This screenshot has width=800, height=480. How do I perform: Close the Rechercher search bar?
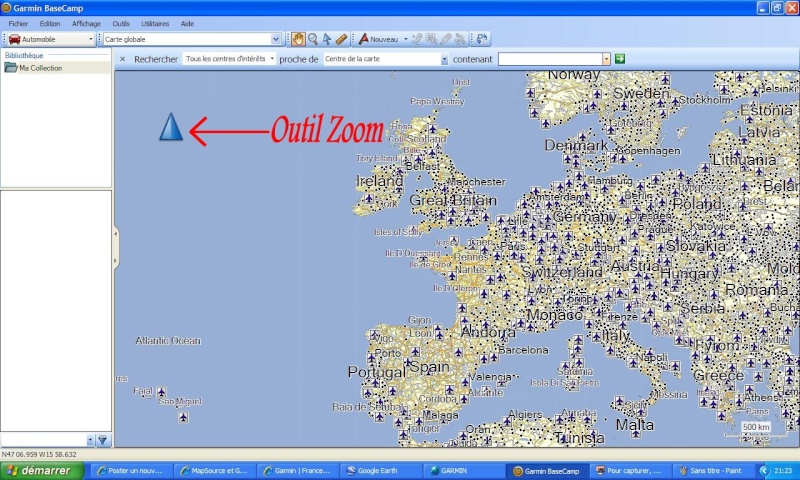pyautogui.click(x=122, y=59)
